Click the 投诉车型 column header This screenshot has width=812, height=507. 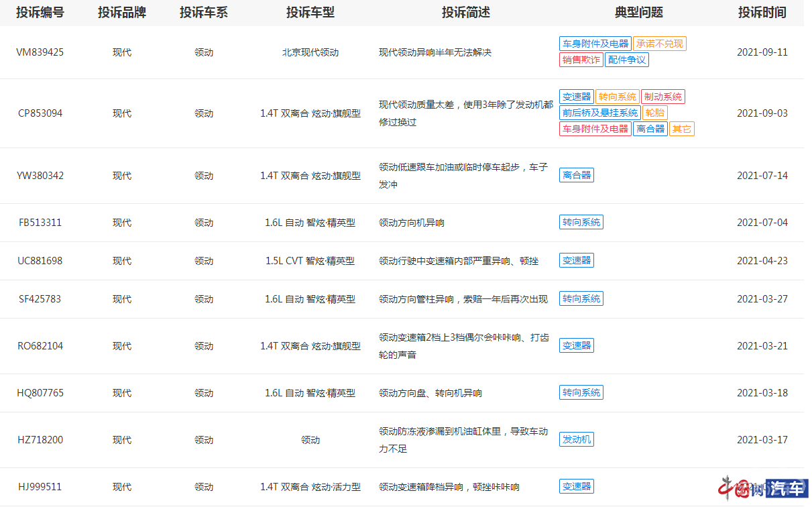coord(310,12)
